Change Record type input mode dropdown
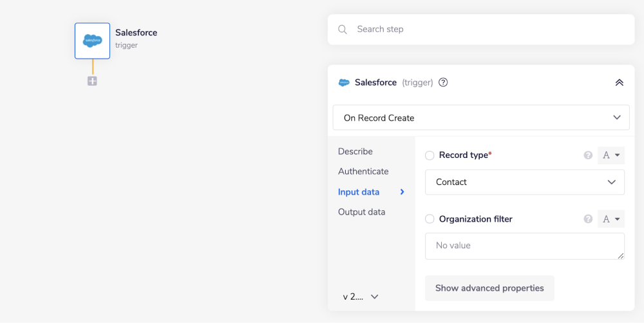 point(611,155)
